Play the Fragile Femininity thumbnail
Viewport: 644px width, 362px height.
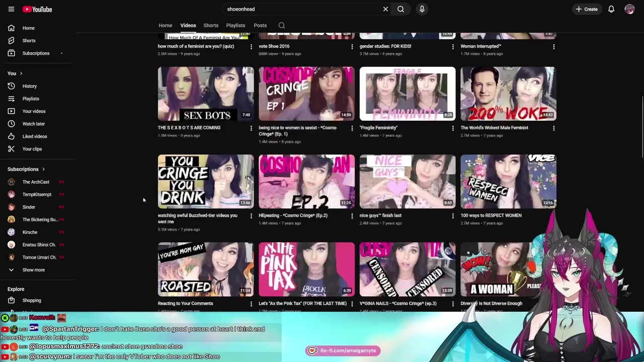point(408,94)
